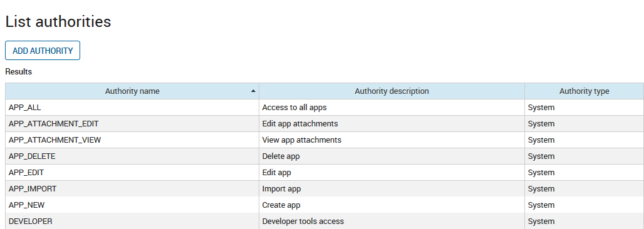Click the 'Developer tools access' description
The width and height of the screenshot is (644, 229).
[x=303, y=221]
